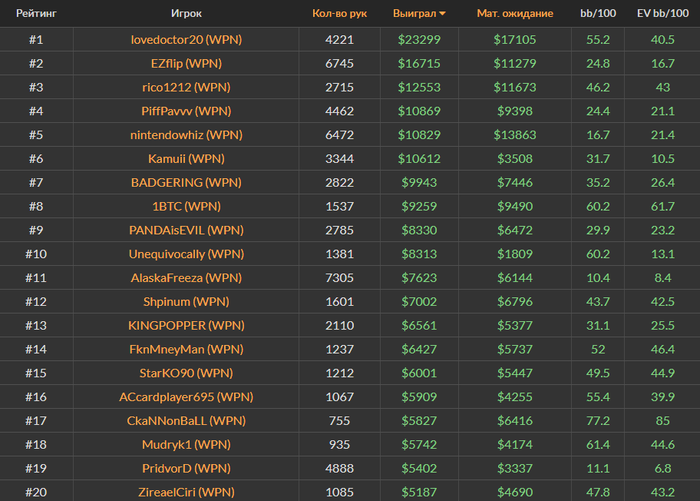Open Kamuii (WPN) player page
The image size is (700, 501).
click(186, 159)
